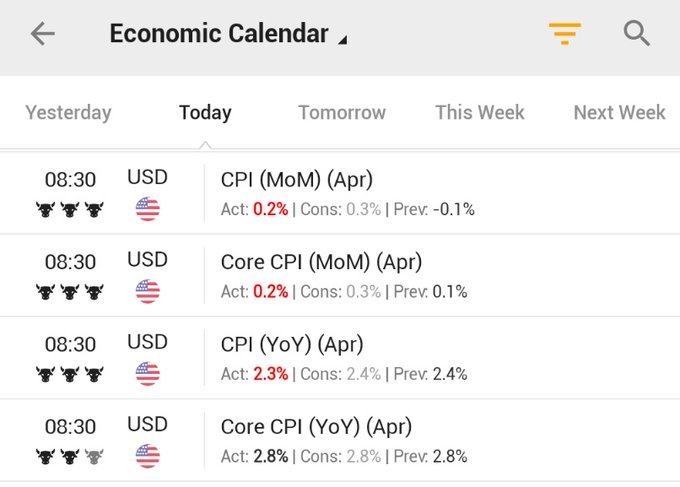Switch to the Tomorrow tab

[342, 113]
